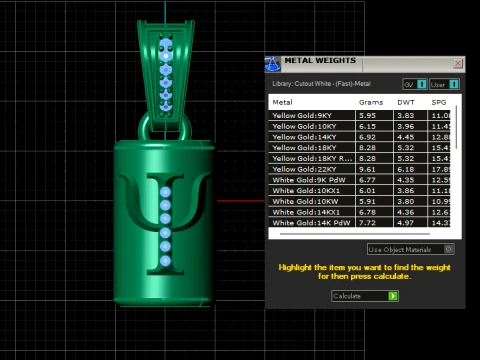Select the White Gold:10KW row
The width and height of the screenshot is (480, 360).
(359, 201)
